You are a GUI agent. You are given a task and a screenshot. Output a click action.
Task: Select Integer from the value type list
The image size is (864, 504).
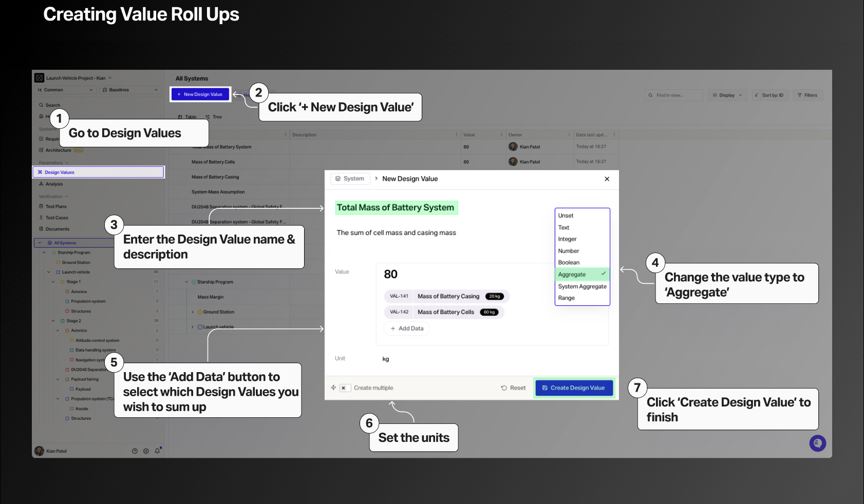coord(582,239)
